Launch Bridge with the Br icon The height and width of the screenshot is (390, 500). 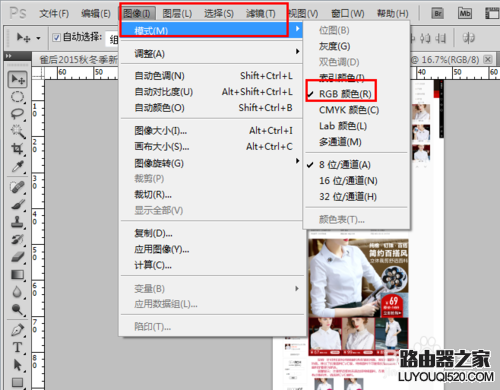click(438, 13)
